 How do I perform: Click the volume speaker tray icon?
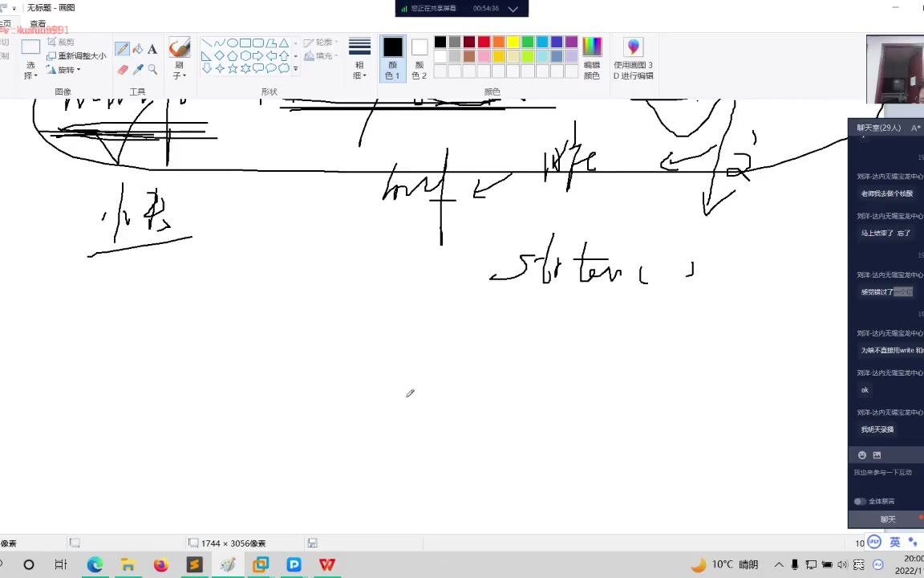pos(842,564)
